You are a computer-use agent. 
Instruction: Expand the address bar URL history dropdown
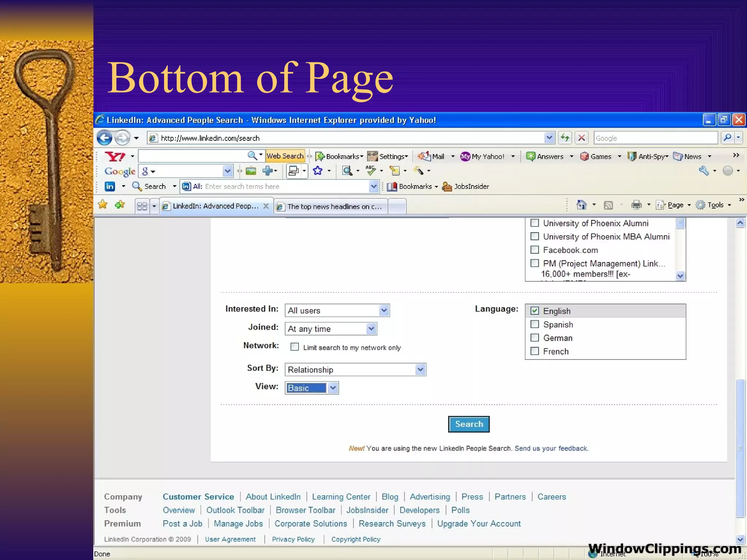(x=549, y=138)
